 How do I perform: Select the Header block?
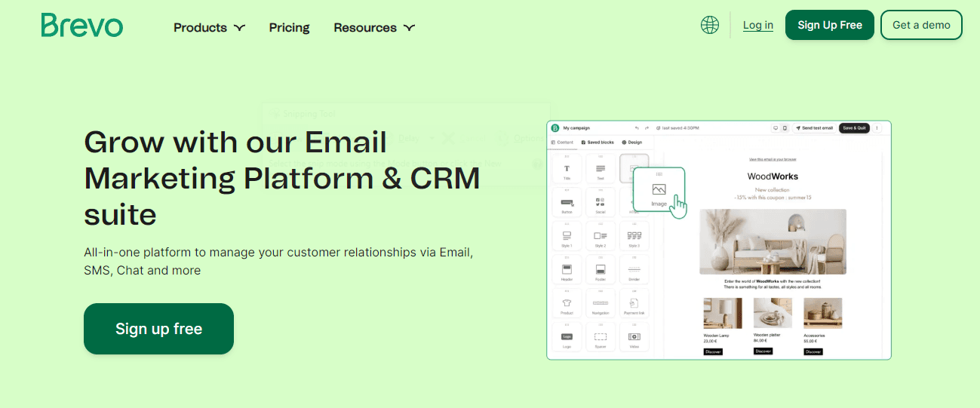tap(567, 269)
